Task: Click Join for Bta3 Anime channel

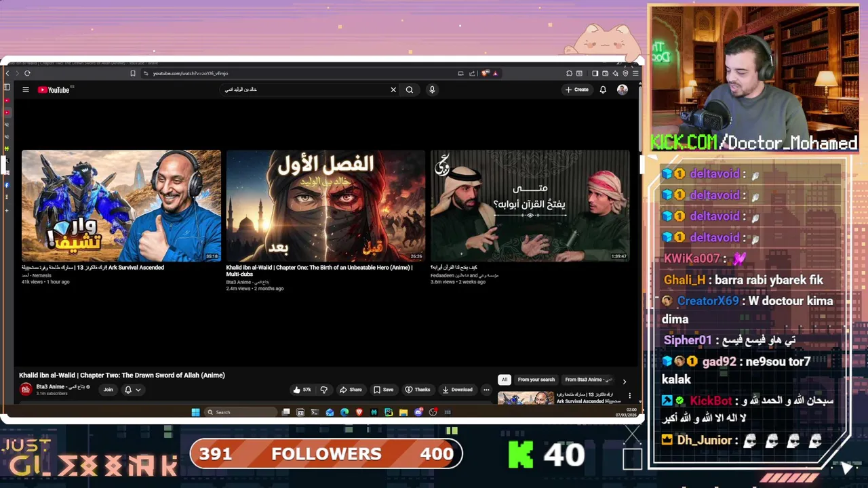Action: [108, 390]
